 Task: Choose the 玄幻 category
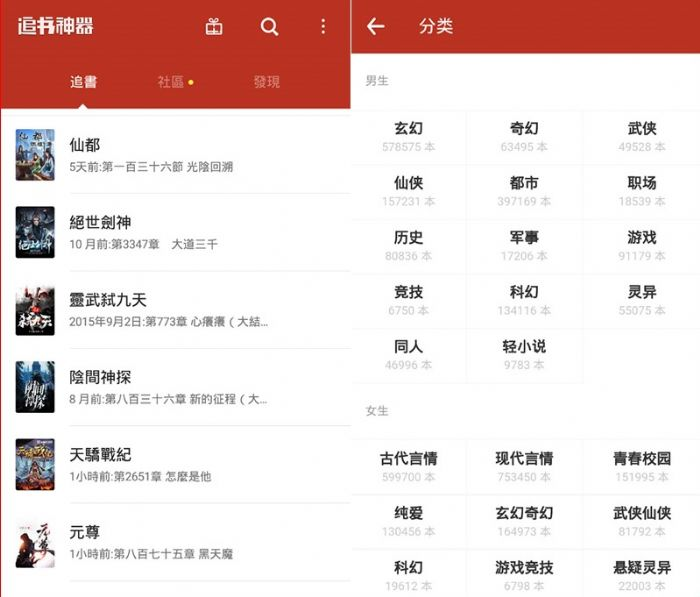coord(408,136)
